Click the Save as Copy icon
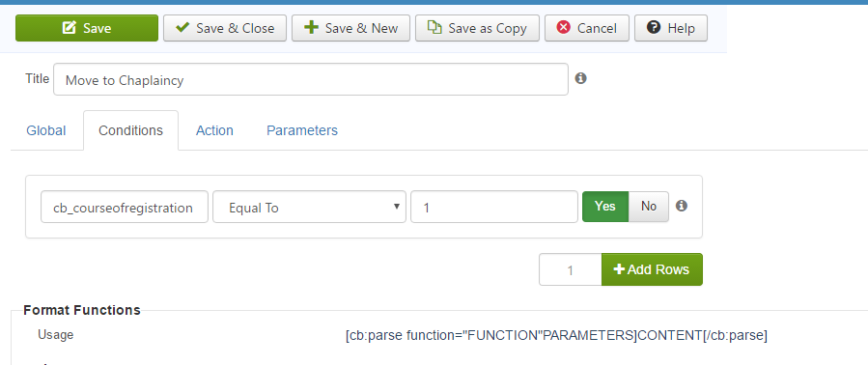Screen dimensions: 868x365 pos(435,28)
